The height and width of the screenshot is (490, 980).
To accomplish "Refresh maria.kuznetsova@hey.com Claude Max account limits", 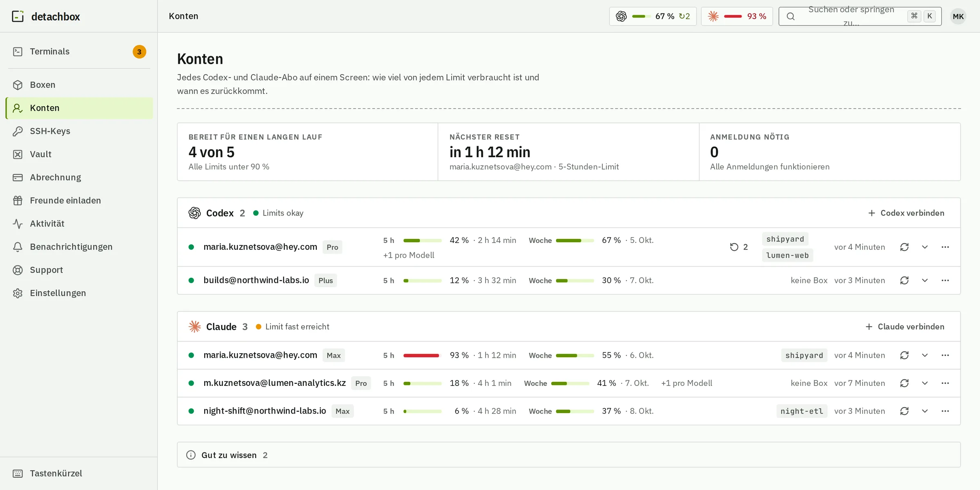I will click(904, 355).
